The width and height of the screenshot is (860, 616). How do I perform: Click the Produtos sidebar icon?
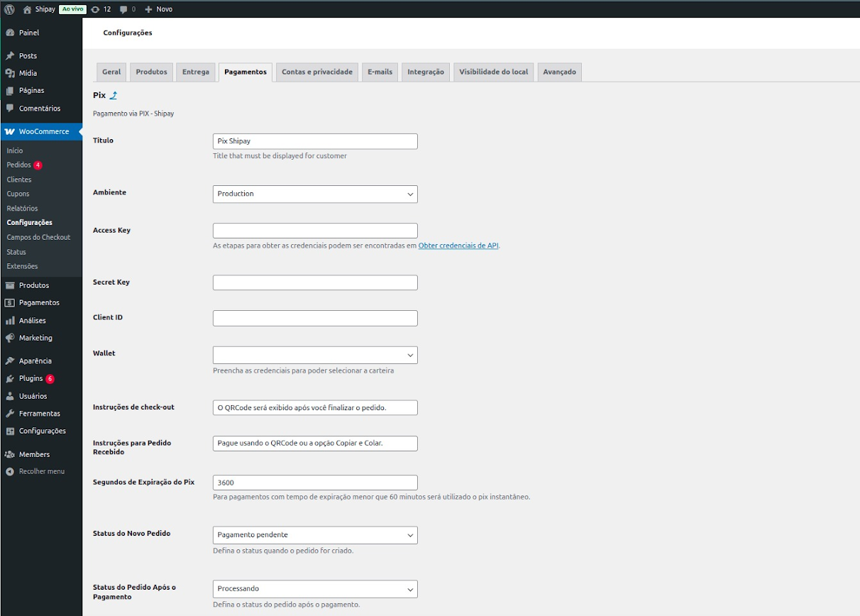pos(10,285)
